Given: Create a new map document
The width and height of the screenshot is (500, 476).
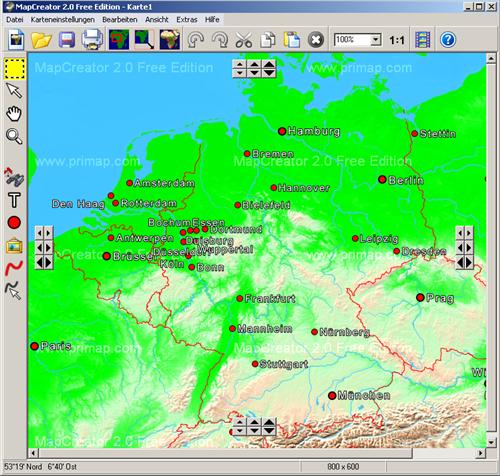Looking at the screenshot, I should [16, 40].
